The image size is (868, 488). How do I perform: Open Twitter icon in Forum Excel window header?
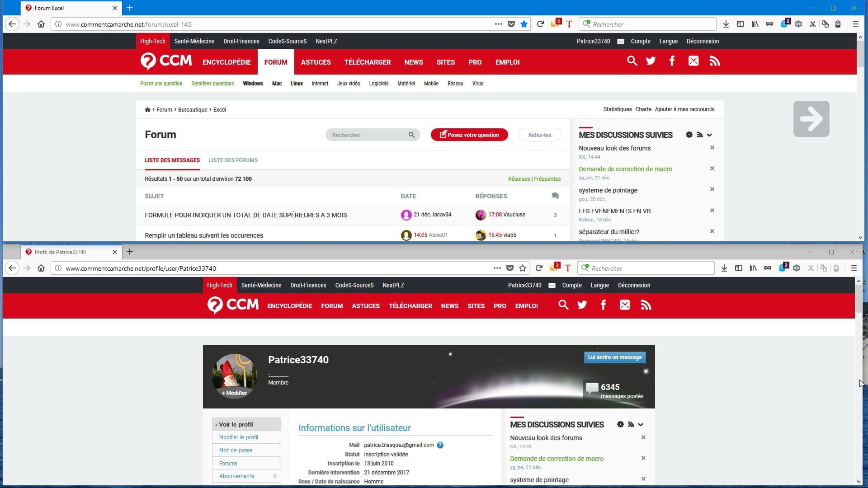tap(651, 61)
